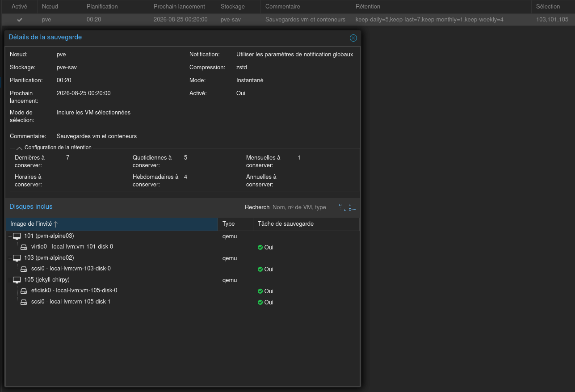Sort by the Prochain lancement column header

coord(182,7)
